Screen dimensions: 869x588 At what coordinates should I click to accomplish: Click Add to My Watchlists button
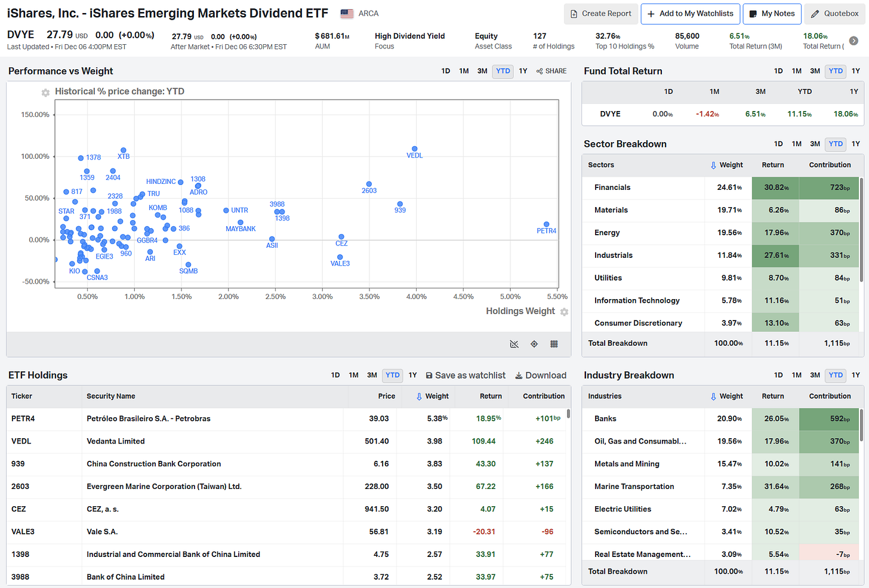click(x=691, y=14)
